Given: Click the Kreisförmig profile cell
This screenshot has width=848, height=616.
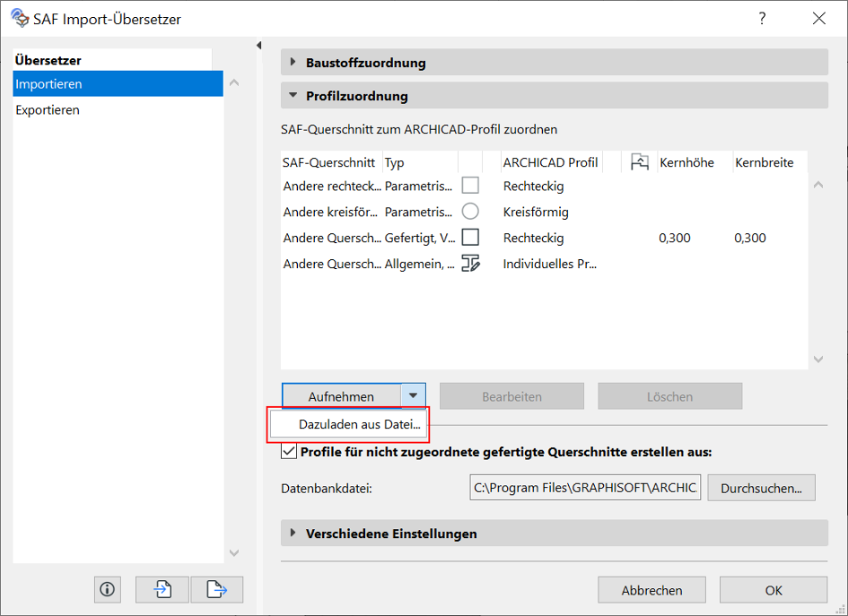Looking at the screenshot, I should point(536,212).
